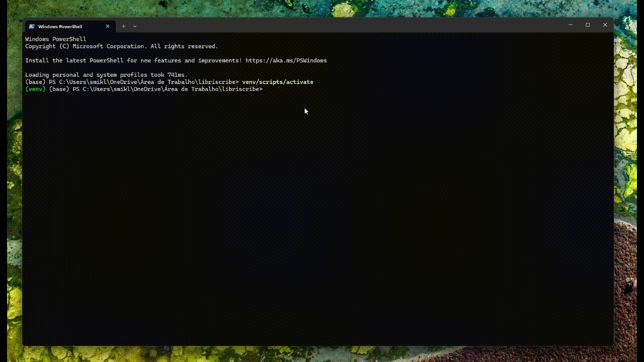
Task: Click the Loading personal and system profiles line
Action: click(106, 75)
